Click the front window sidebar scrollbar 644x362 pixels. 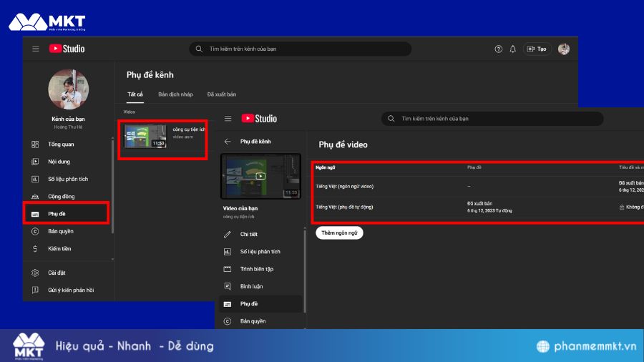(x=305, y=271)
